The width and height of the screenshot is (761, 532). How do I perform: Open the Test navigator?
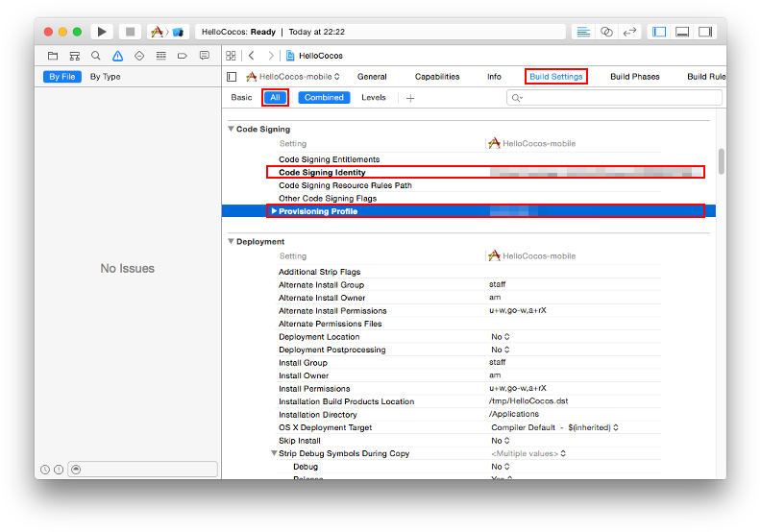point(139,56)
